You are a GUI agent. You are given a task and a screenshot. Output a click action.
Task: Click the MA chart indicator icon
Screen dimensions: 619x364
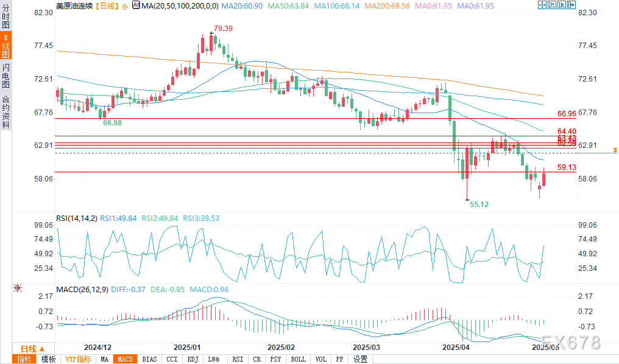pyautogui.click(x=135, y=5)
